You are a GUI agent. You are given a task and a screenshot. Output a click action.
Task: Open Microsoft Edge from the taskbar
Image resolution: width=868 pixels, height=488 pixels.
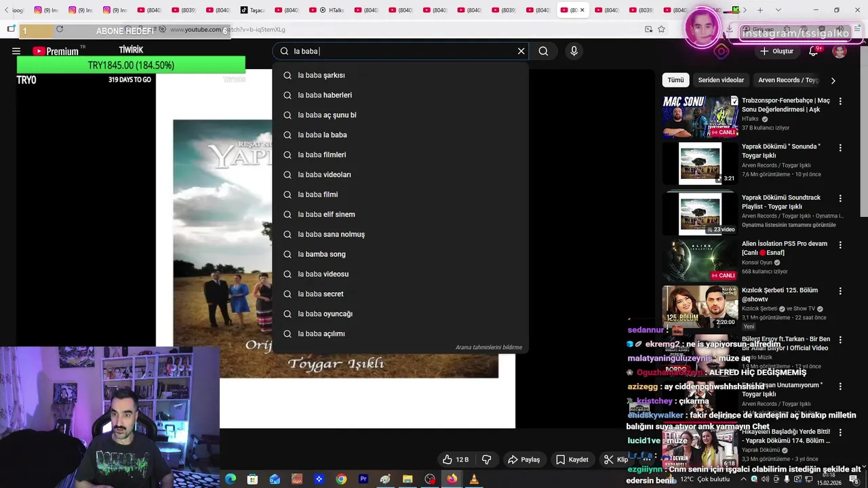click(231, 479)
